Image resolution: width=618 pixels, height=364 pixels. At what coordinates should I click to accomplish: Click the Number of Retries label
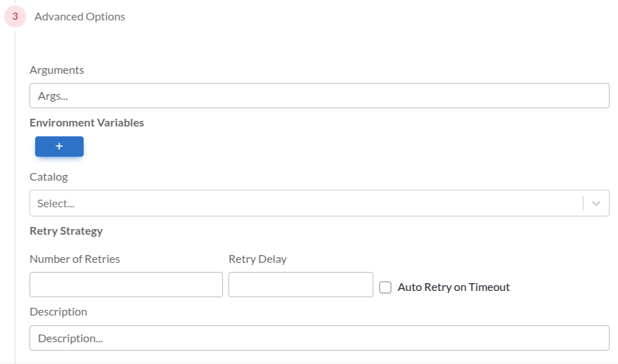75,259
